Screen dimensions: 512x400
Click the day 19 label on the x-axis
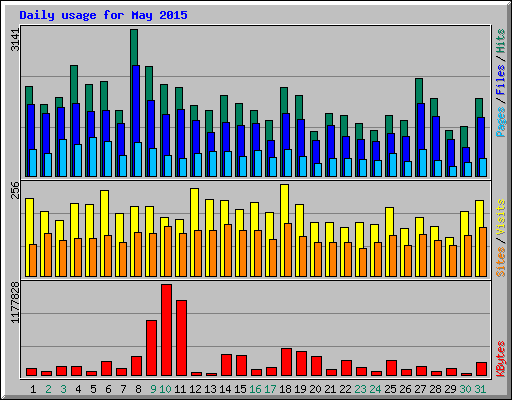point(300,389)
